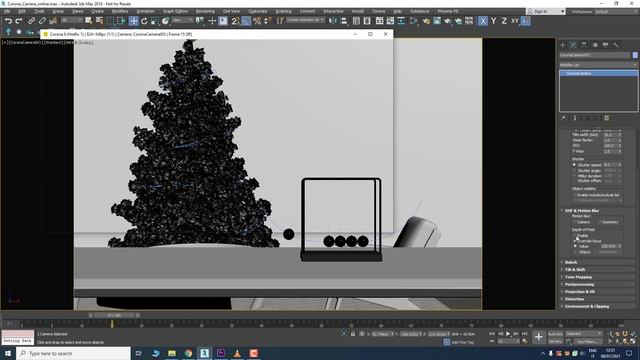Click the object color swatch beside name
The image size is (640, 360).
point(635,55)
